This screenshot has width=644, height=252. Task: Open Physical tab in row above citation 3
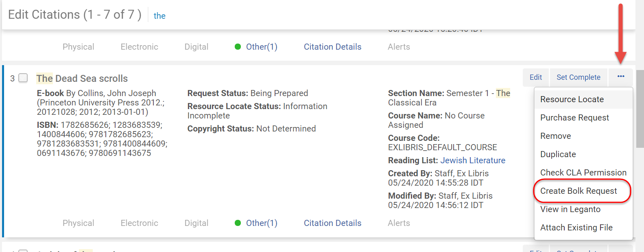(79, 47)
